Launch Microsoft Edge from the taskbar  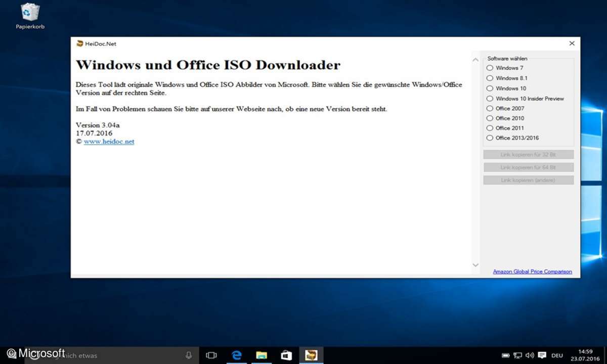click(x=237, y=355)
